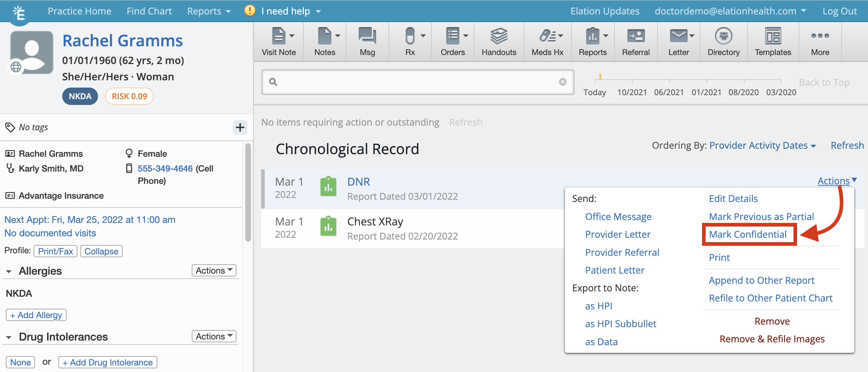Select Mark Confidential from the menu
The width and height of the screenshot is (868, 372).
(748, 234)
